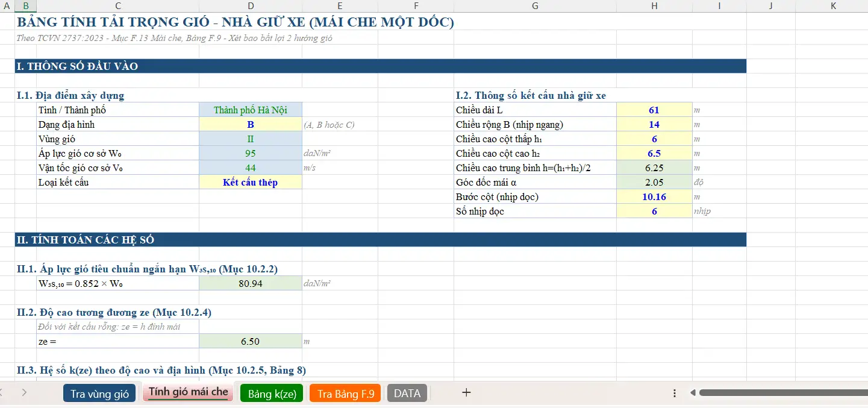Switch to the Tra Bảng F.9 sheet
Screen dimensions: 868x408
345,392
